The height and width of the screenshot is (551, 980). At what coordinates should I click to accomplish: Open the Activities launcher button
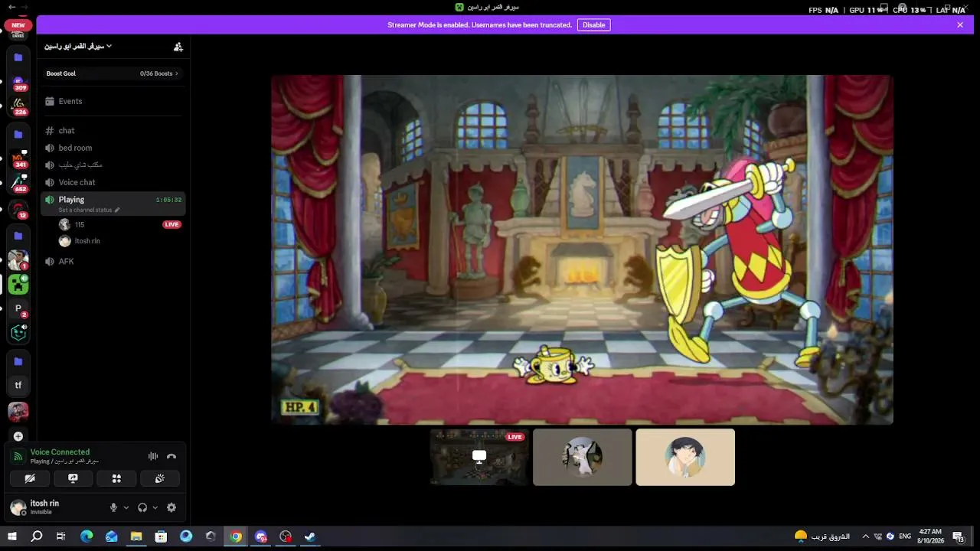[116, 478]
